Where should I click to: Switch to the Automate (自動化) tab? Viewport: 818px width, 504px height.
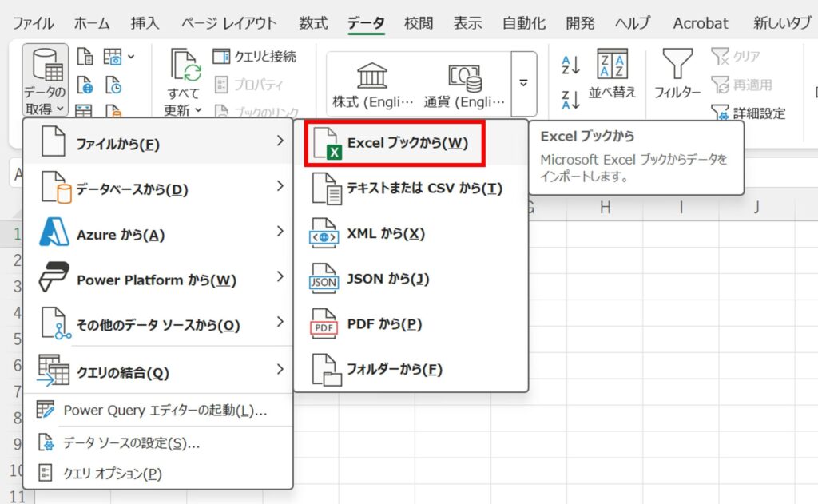(x=524, y=23)
